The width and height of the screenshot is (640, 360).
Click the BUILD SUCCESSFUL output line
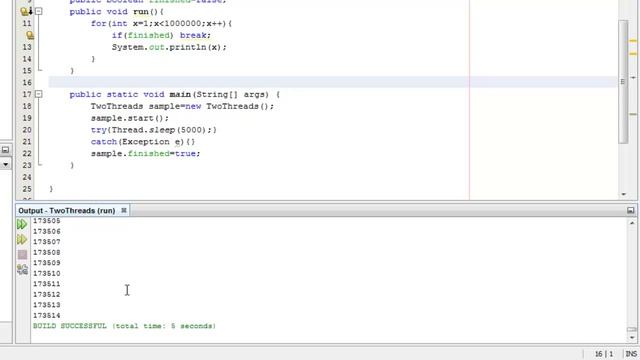(x=124, y=326)
